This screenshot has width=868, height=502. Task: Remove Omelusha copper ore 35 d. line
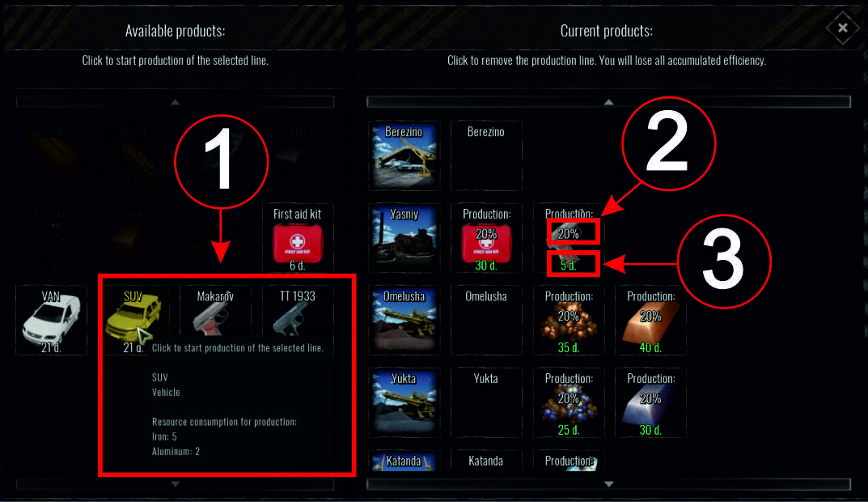[569, 321]
